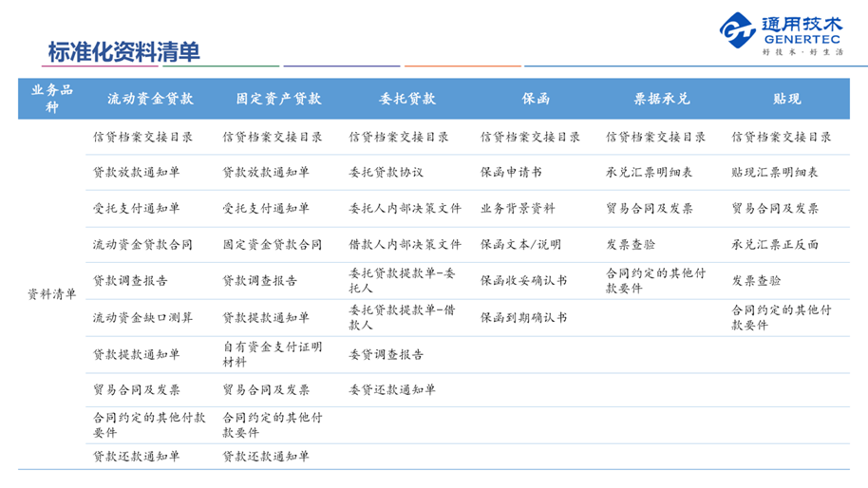Screen dimensions: 868x488
Task: Click the 自有资金支付证明材料 cell
Action: pos(273,354)
